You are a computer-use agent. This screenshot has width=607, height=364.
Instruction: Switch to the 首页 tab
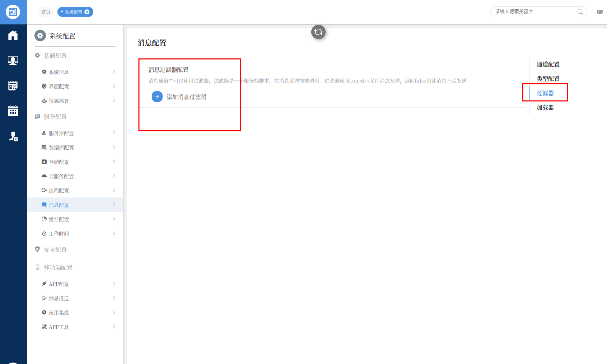click(x=46, y=12)
